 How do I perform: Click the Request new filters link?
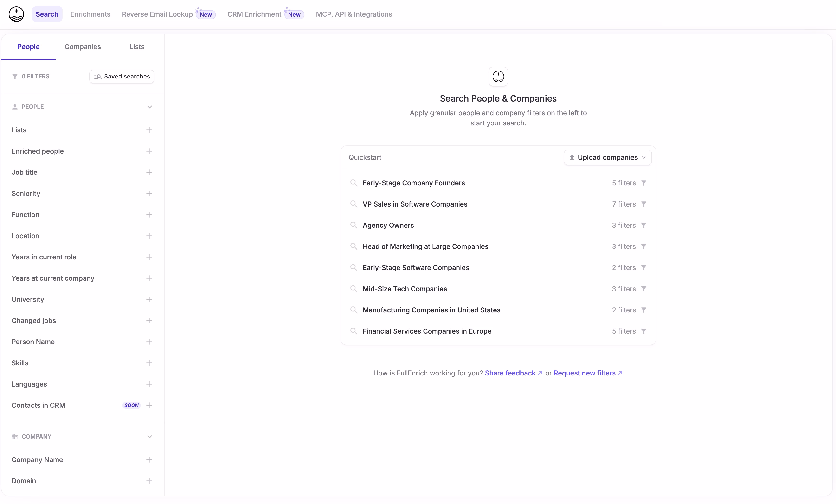[588, 373]
